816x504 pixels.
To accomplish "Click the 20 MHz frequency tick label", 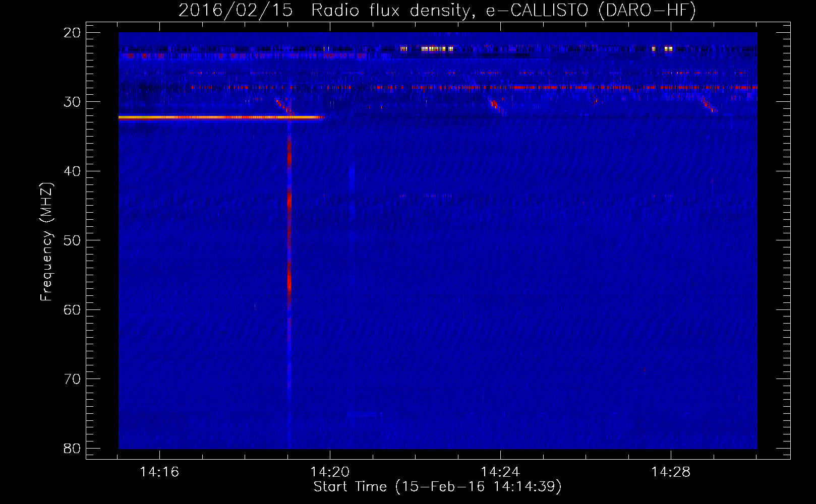I will pyautogui.click(x=72, y=33).
